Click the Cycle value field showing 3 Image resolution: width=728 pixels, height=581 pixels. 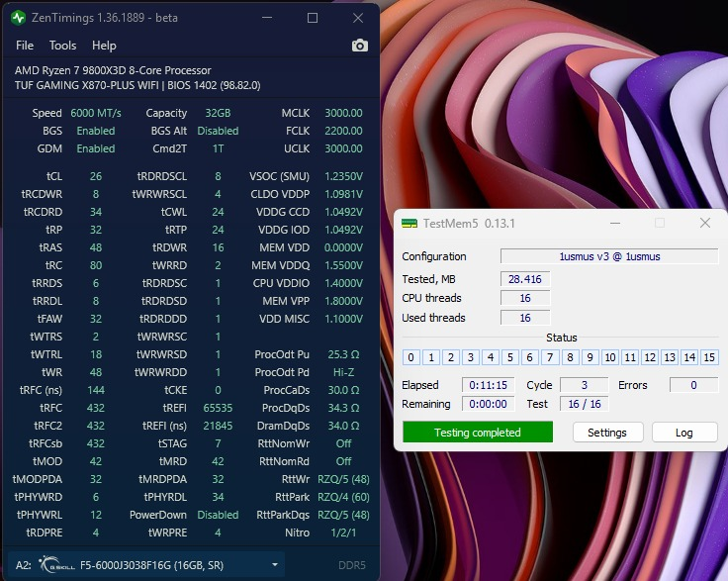(x=584, y=385)
